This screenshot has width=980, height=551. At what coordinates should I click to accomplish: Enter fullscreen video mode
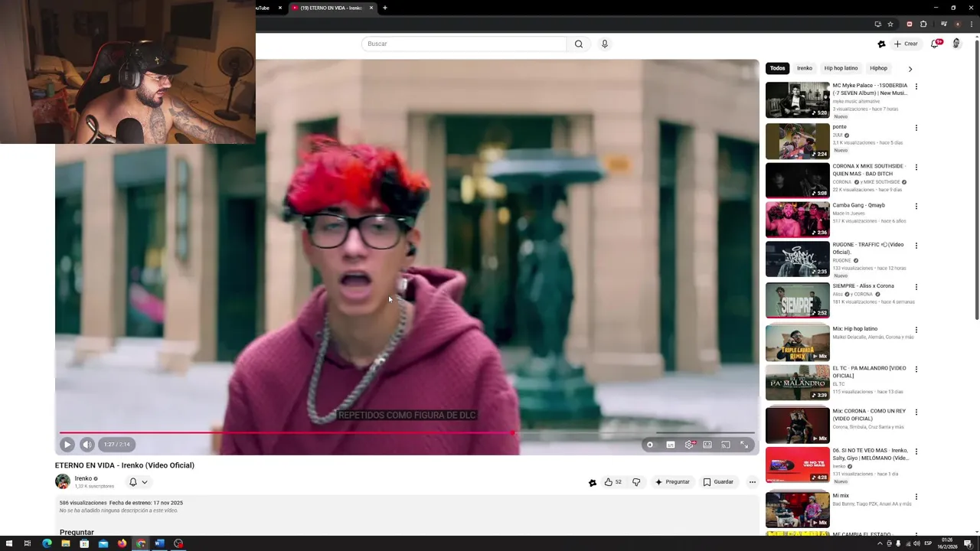tap(744, 445)
